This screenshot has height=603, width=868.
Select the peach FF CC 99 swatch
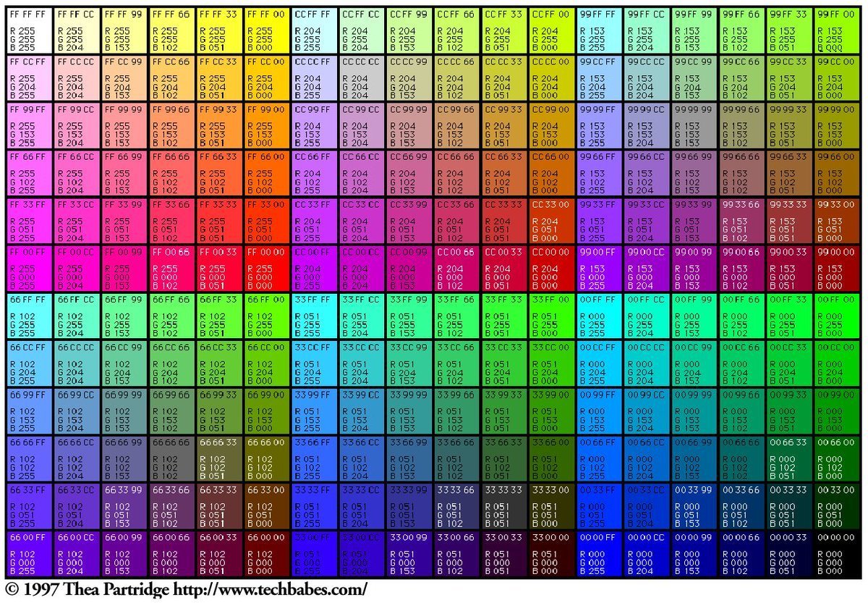point(124,77)
